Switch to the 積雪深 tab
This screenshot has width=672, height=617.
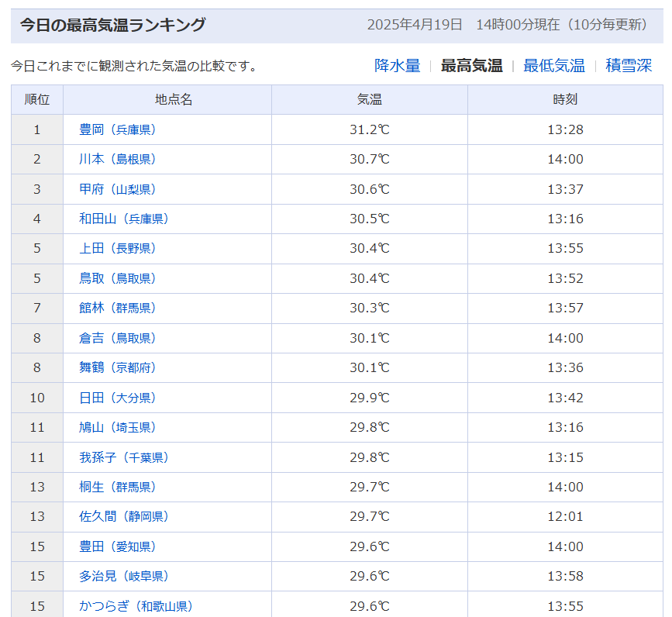pyautogui.click(x=629, y=66)
